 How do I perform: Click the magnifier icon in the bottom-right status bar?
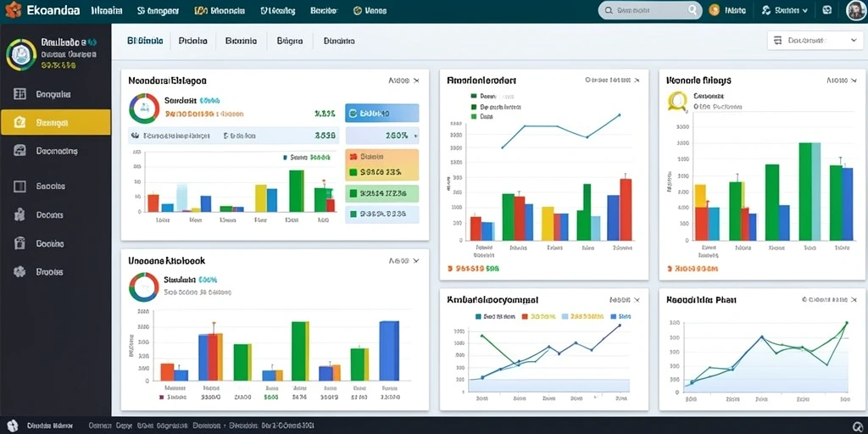tap(858, 426)
